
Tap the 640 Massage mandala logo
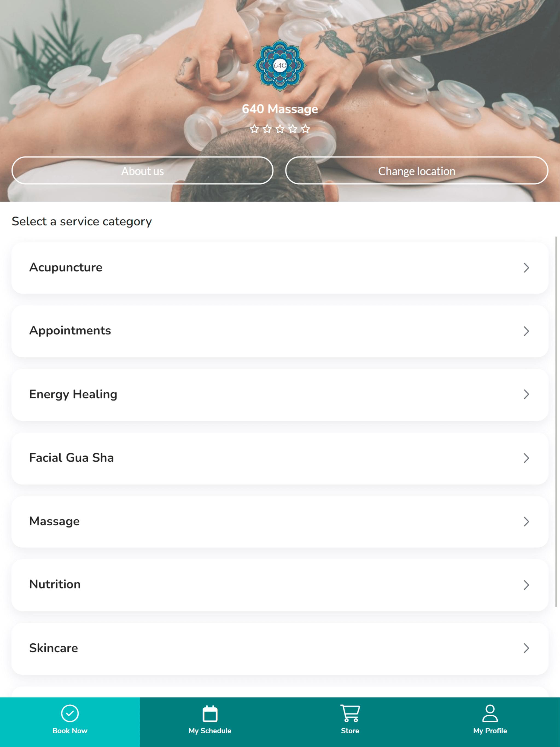[280, 66]
